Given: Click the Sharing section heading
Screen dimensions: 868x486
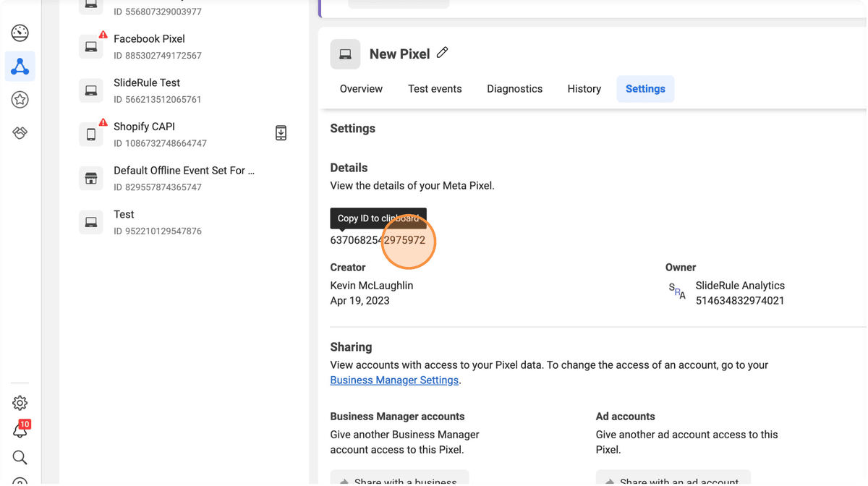Looking at the screenshot, I should [x=351, y=347].
